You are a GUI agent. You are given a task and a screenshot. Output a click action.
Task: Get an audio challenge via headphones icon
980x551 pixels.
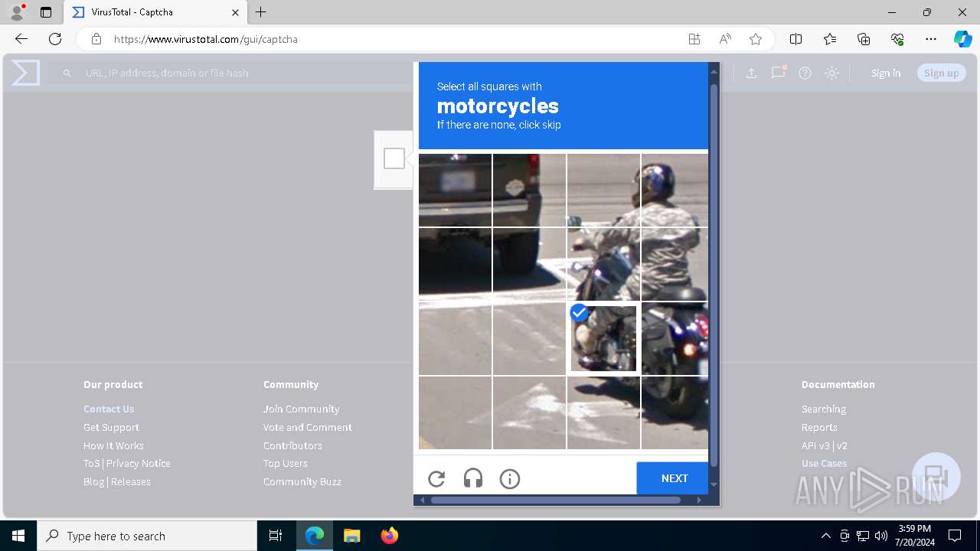pos(473,479)
